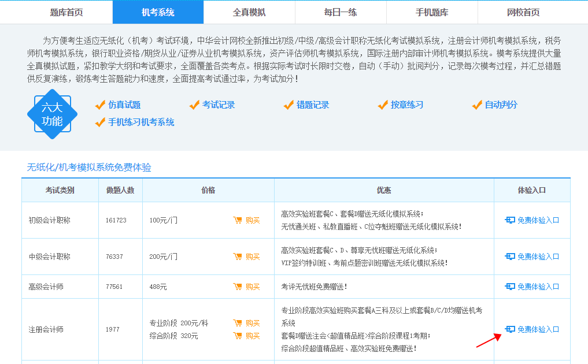Viewport: 588px width, 364px height.
Task: Click the monitor icon beside 初级会计职称 体验入口
Action: point(511,220)
